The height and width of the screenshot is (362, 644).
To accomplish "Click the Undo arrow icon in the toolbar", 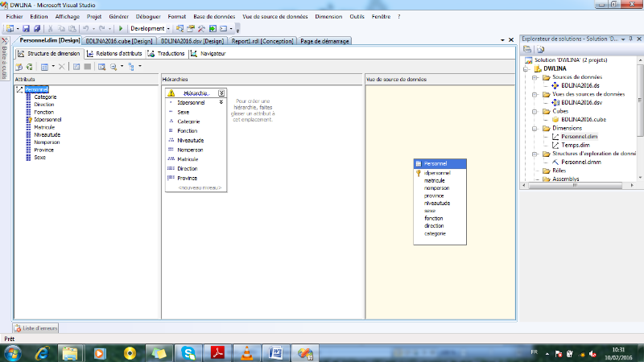I will (x=86, y=28).
